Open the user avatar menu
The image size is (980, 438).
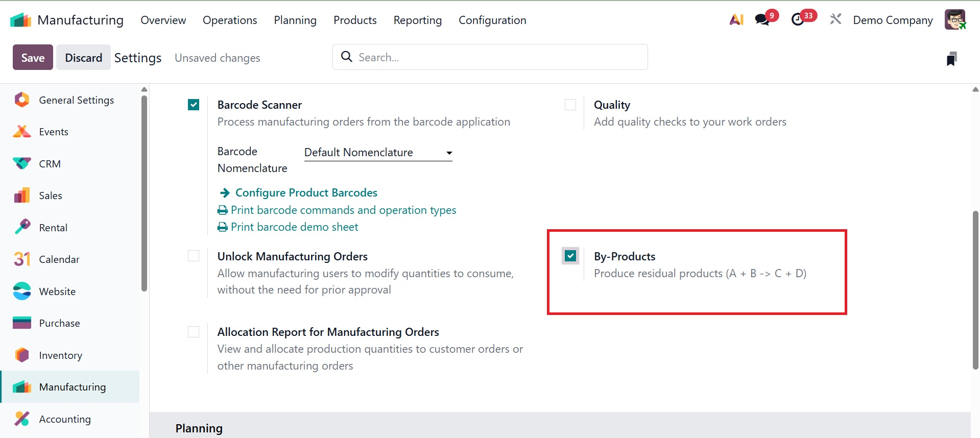point(954,20)
